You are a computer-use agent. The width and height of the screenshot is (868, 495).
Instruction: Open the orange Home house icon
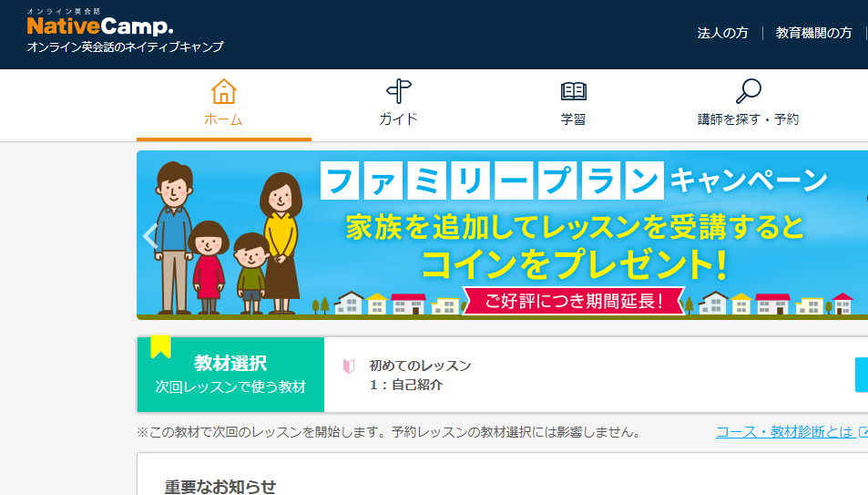(224, 91)
